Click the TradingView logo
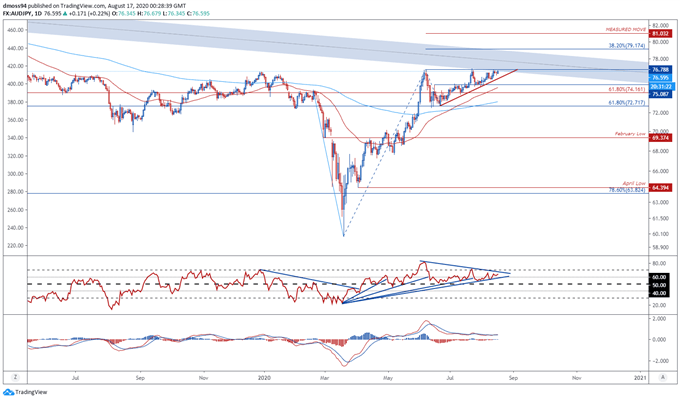This screenshot has height=400, width=680. (25, 392)
